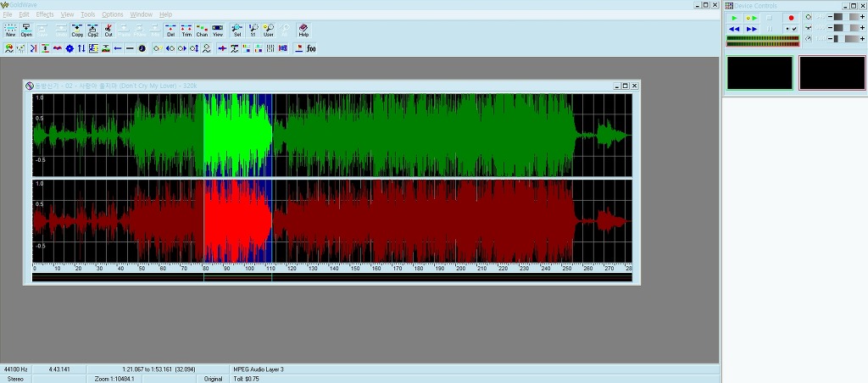Image resolution: width=868 pixels, height=383 pixels.
Task: Click the blue gear effect icon
Action: [70, 48]
